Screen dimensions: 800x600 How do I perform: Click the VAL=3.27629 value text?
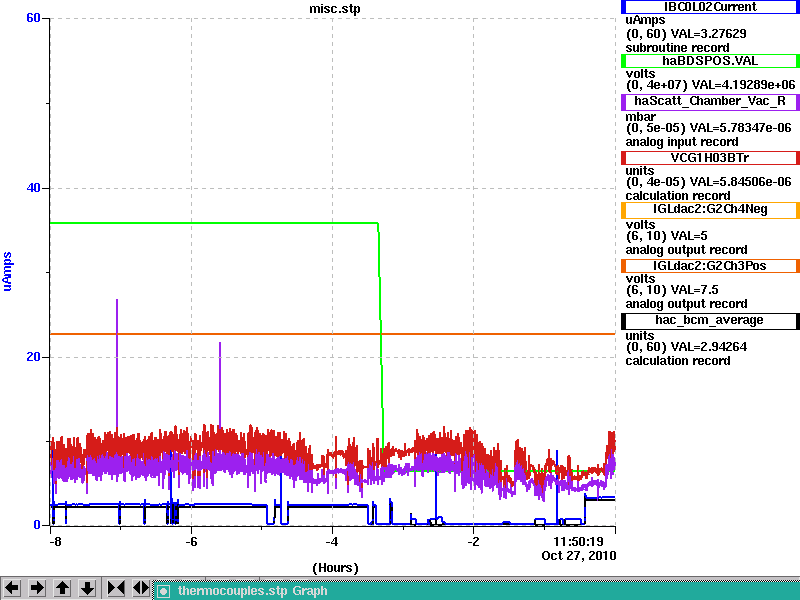pos(708,34)
